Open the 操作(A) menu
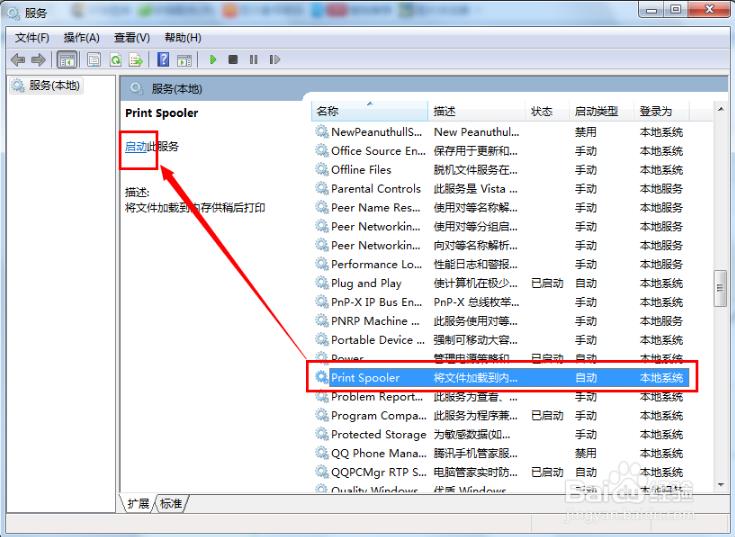Image resolution: width=735 pixels, height=537 pixels. pos(81,37)
